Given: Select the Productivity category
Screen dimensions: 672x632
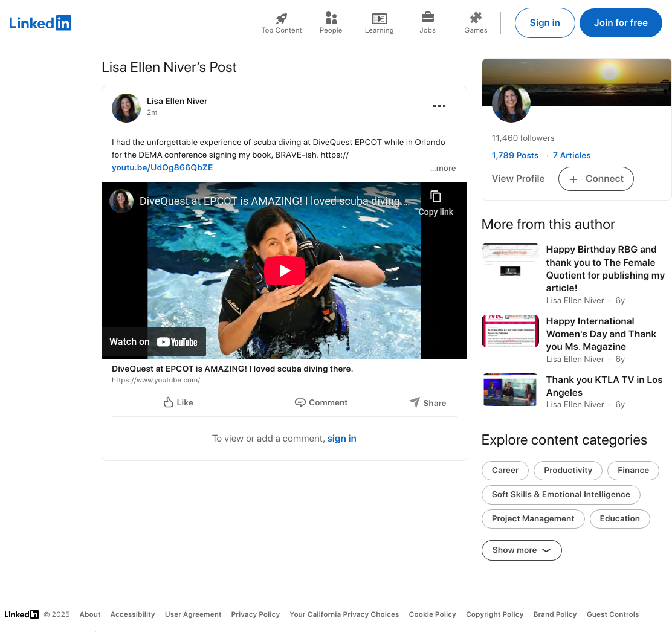Looking at the screenshot, I should click(568, 471).
